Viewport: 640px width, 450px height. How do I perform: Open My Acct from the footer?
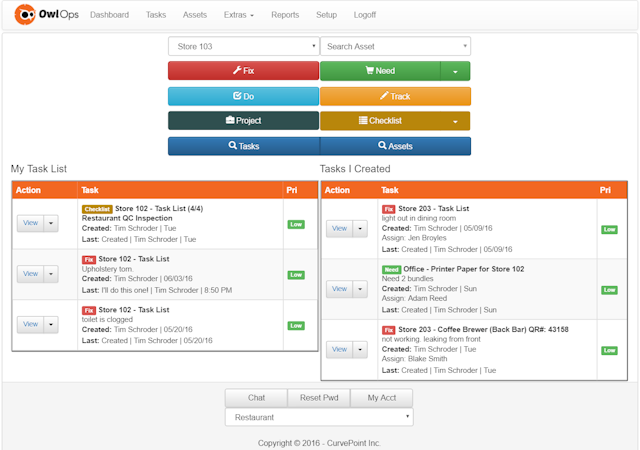382,398
